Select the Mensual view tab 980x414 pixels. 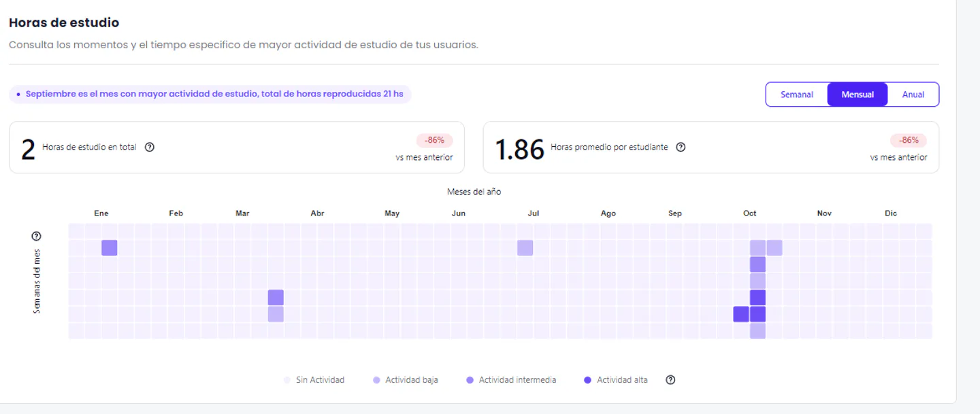tap(857, 94)
